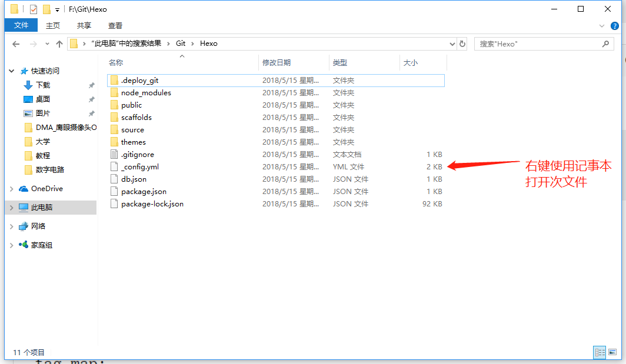Click the search magnifier icon
Screen dimensions: 626x364
605,44
